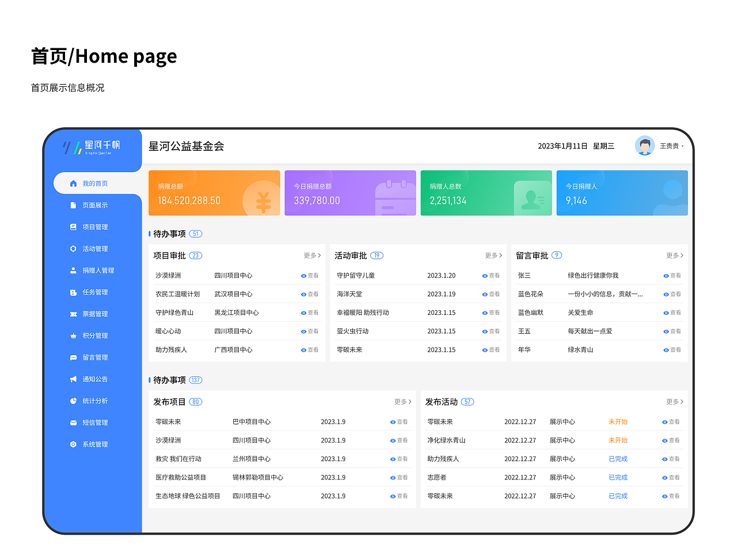
Task: Click the 51 badge next to first 待办事项
Action: 196,234
